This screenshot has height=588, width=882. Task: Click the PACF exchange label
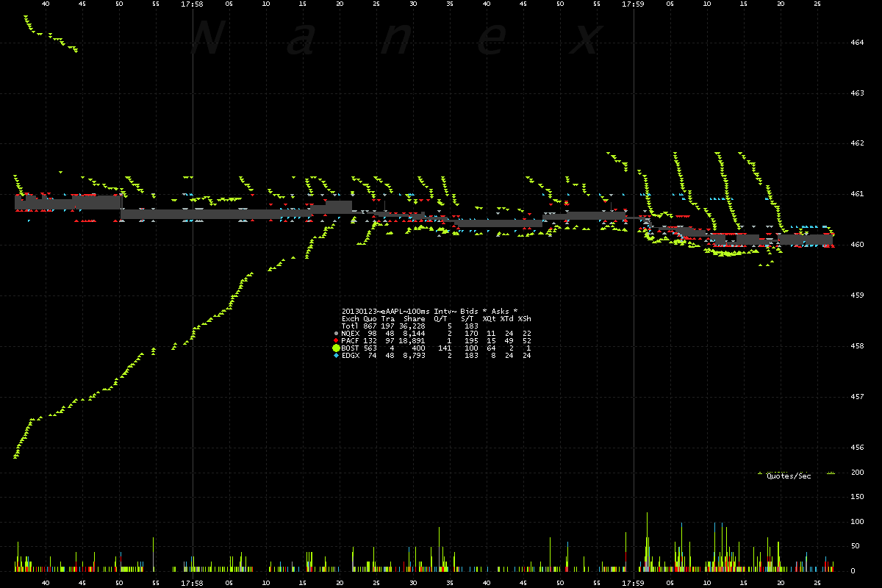tap(350, 340)
